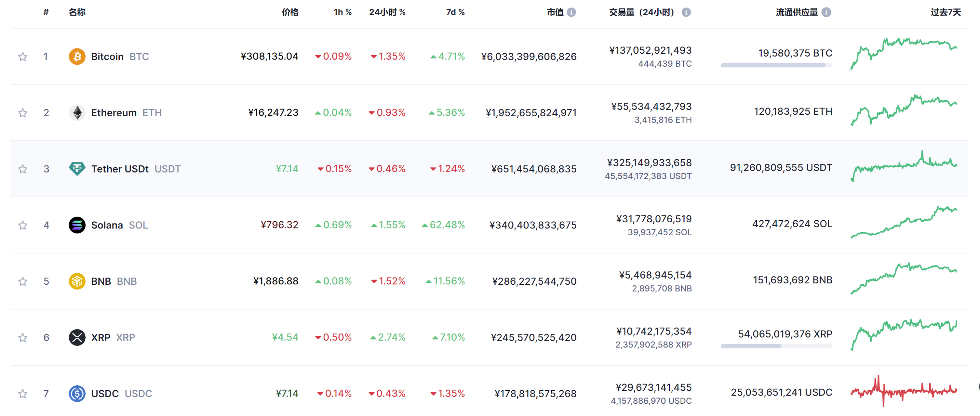Add BNB to watchlist with star
Screen dimensions: 980x416
[23, 281]
